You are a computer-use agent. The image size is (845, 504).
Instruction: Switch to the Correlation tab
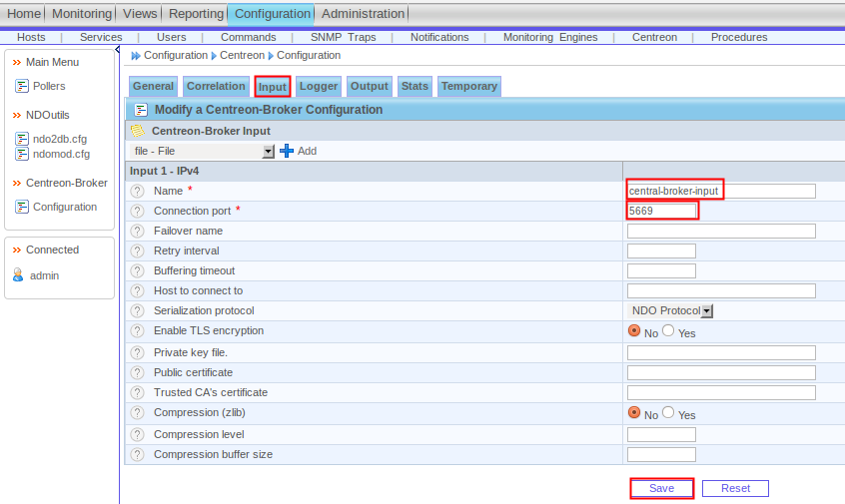216,86
